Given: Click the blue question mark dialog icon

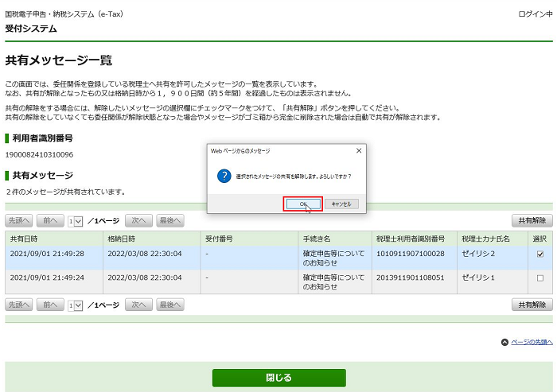Looking at the screenshot, I should pyautogui.click(x=224, y=176).
